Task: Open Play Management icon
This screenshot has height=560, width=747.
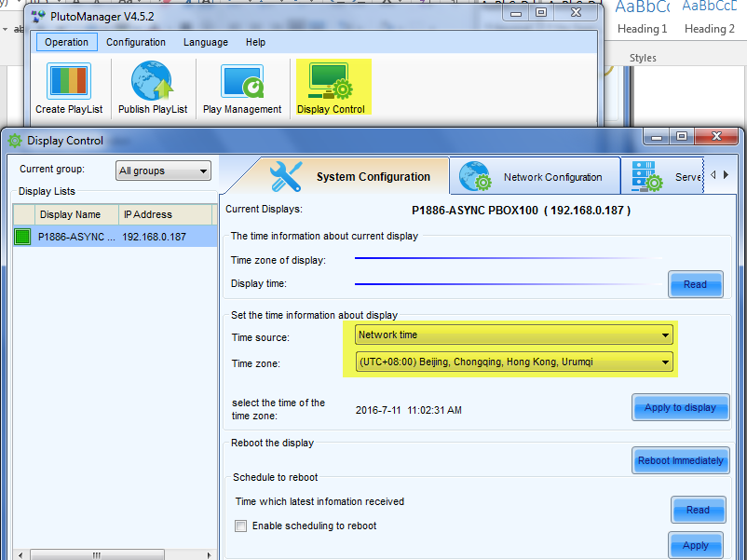Action: click(x=241, y=82)
